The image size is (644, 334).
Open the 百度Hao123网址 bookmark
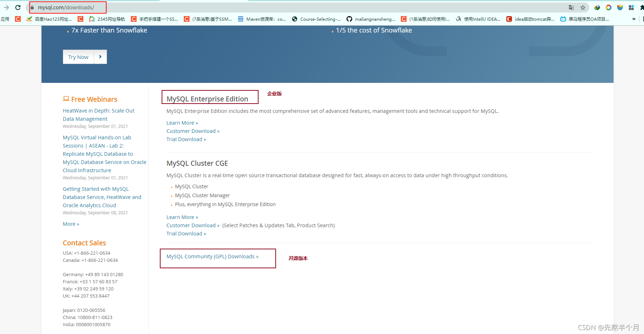[49, 19]
